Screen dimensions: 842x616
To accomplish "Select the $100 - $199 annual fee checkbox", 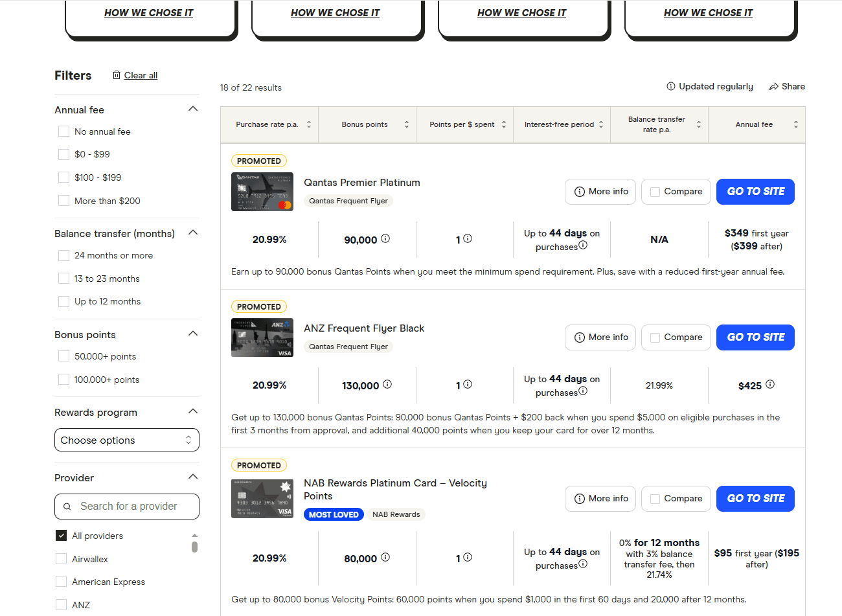I will tap(63, 177).
